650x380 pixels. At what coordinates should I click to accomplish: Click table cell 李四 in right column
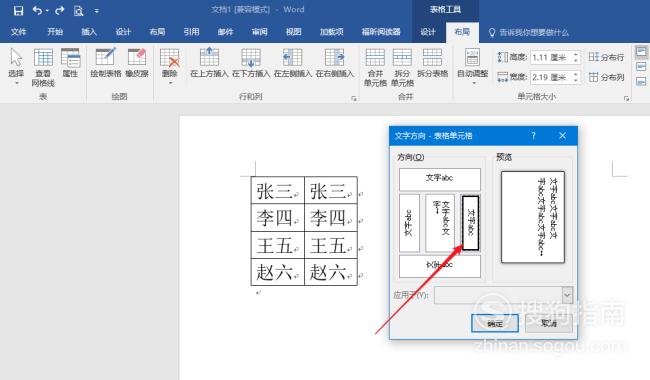tap(331, 218)
